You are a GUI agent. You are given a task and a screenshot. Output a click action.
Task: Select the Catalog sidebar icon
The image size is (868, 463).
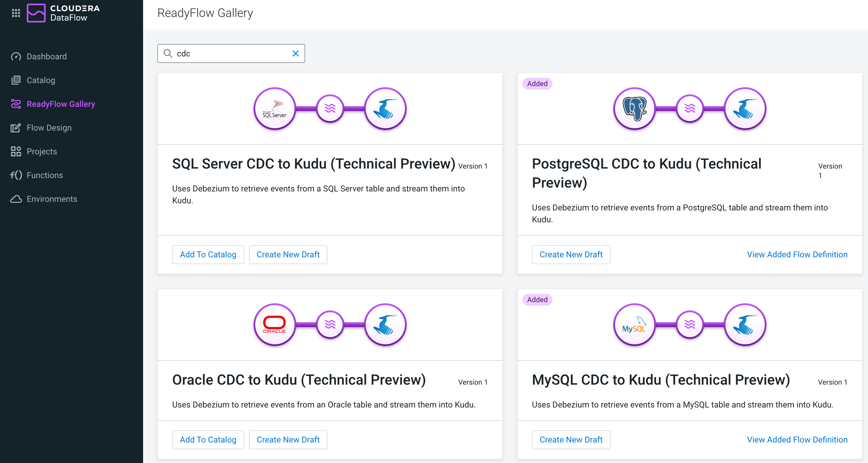click(x=16, y=80)
